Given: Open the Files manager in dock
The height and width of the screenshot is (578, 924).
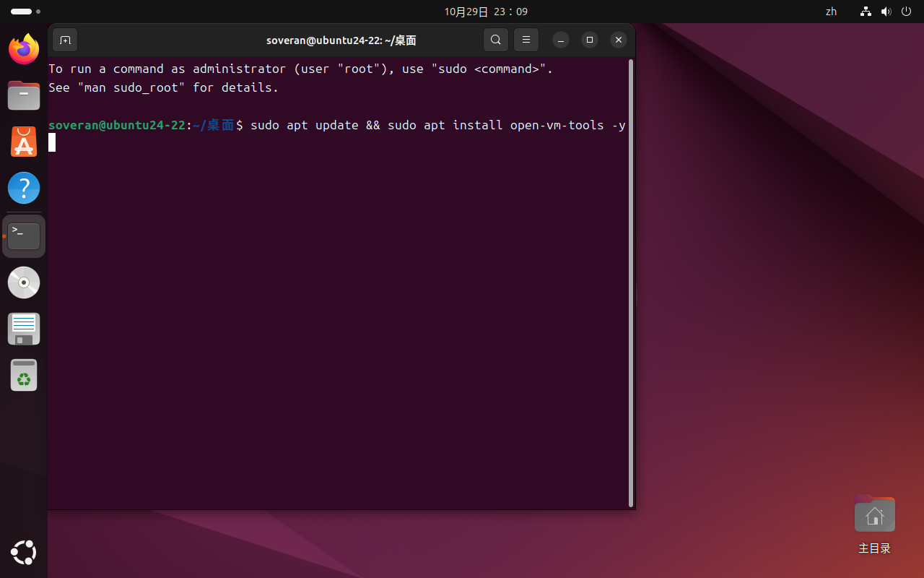Looking at the screenshot, I should [x=24, y=95].
